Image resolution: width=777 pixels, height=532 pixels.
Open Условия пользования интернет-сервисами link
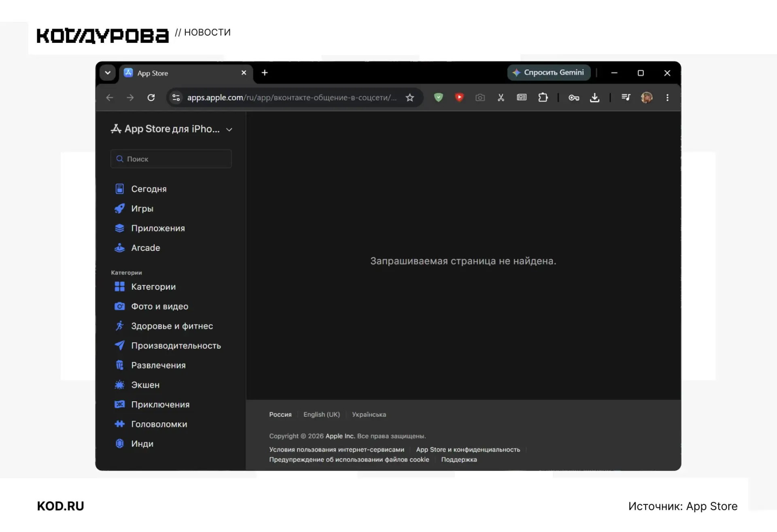337,450
